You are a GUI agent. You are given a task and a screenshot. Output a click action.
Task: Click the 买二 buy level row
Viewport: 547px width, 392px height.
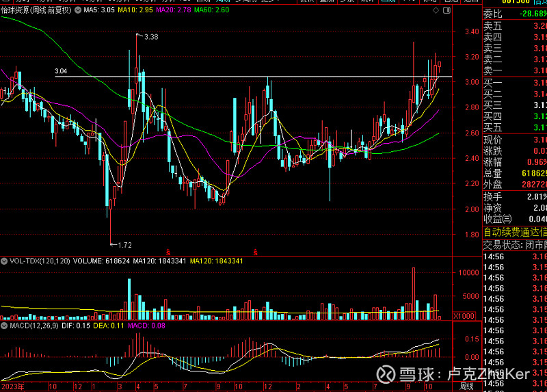[515, 94]
